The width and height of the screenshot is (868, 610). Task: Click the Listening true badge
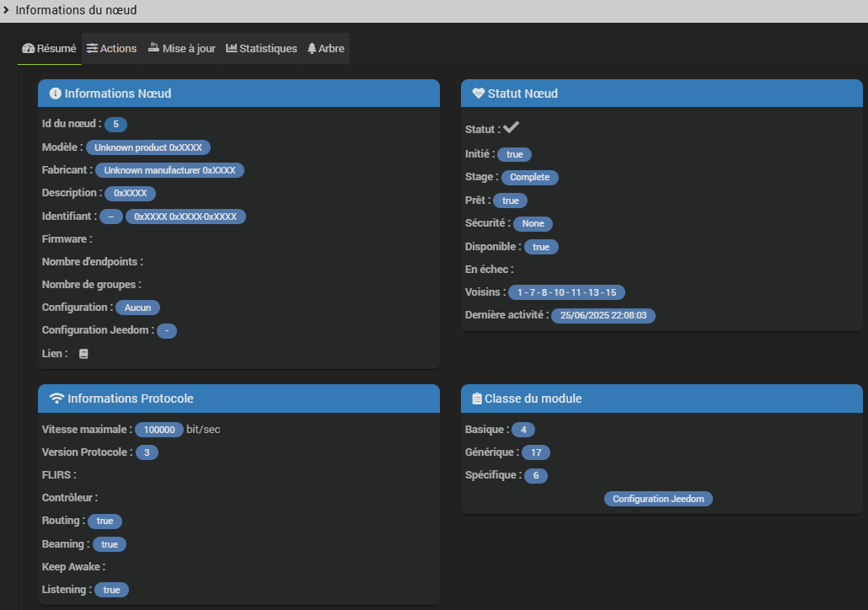[111, 590]
